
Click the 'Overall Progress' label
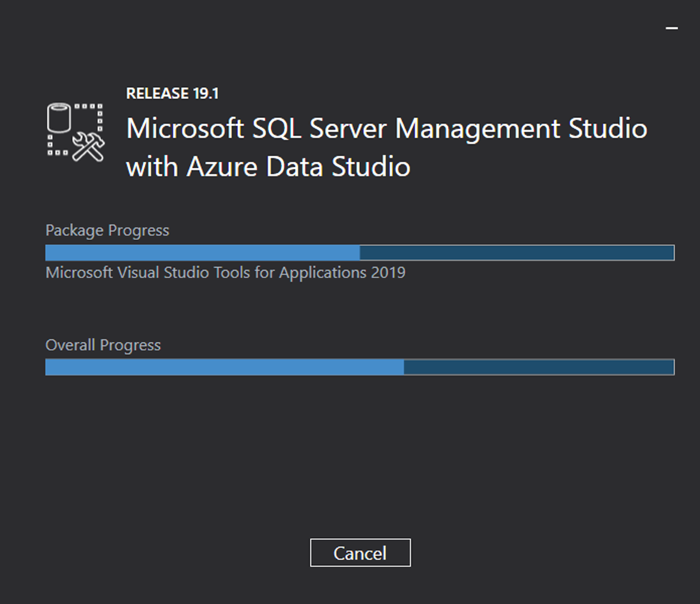(x=103, y=345)
